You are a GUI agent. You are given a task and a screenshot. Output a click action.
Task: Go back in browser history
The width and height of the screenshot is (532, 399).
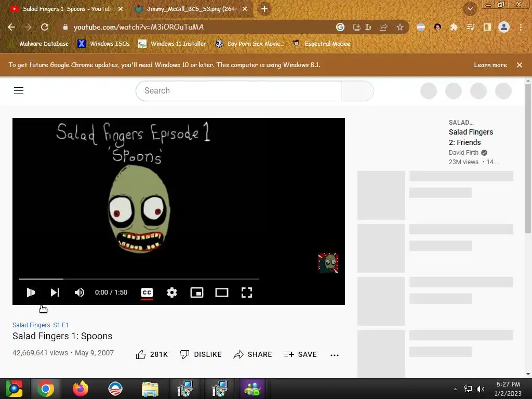11,27
